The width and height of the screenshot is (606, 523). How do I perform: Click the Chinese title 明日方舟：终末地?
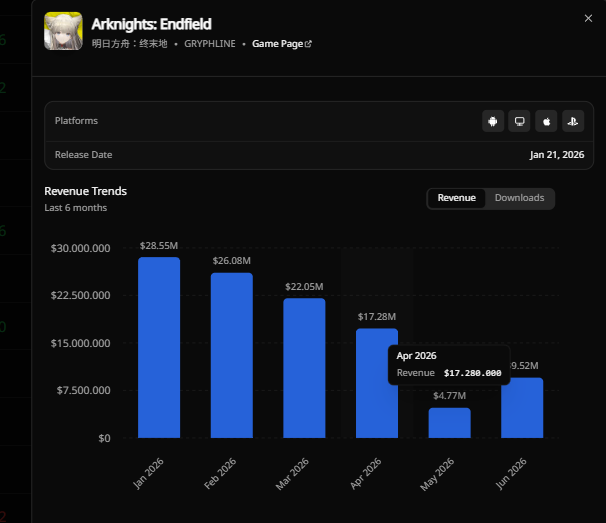coord(129,44)
